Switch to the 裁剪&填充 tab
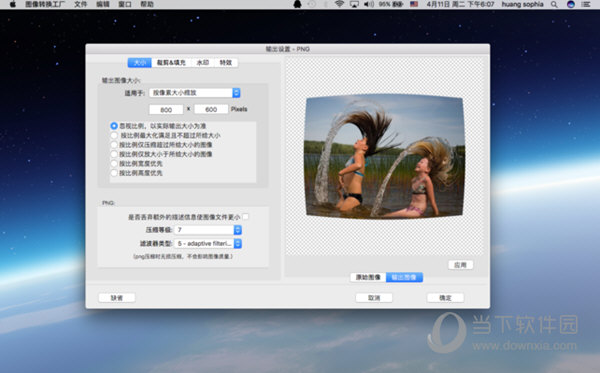Screen dimensions: 600x373 click(171, 62)
